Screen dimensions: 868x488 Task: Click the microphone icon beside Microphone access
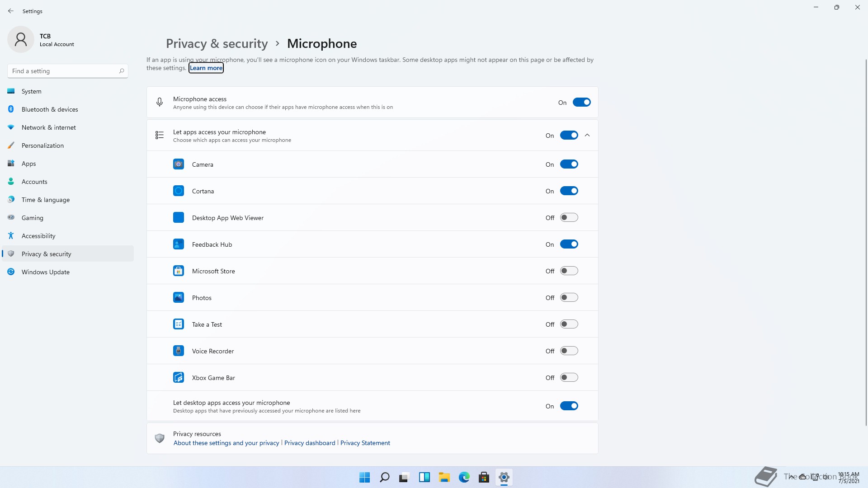click(x=160, y=102)
